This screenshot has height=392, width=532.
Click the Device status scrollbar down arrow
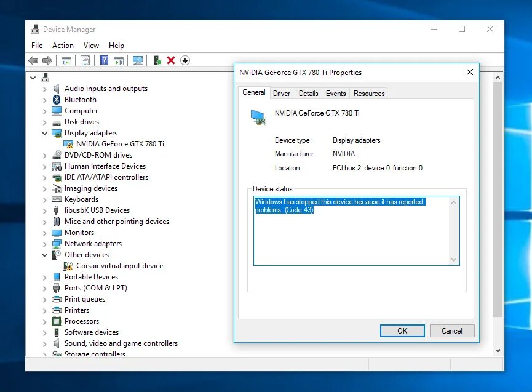point(454,260)
